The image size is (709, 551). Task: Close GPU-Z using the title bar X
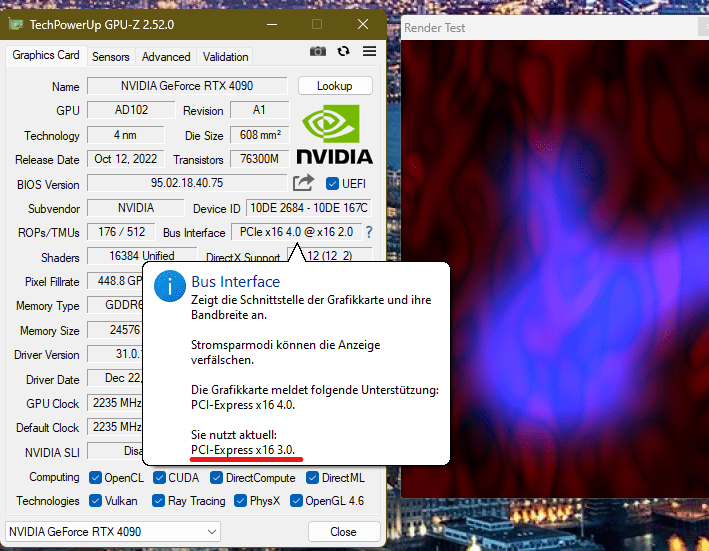[x=363, y=24]
